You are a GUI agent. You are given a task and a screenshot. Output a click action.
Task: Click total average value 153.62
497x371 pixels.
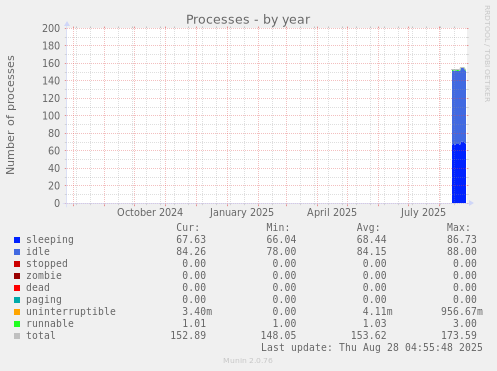coord(368,335)
